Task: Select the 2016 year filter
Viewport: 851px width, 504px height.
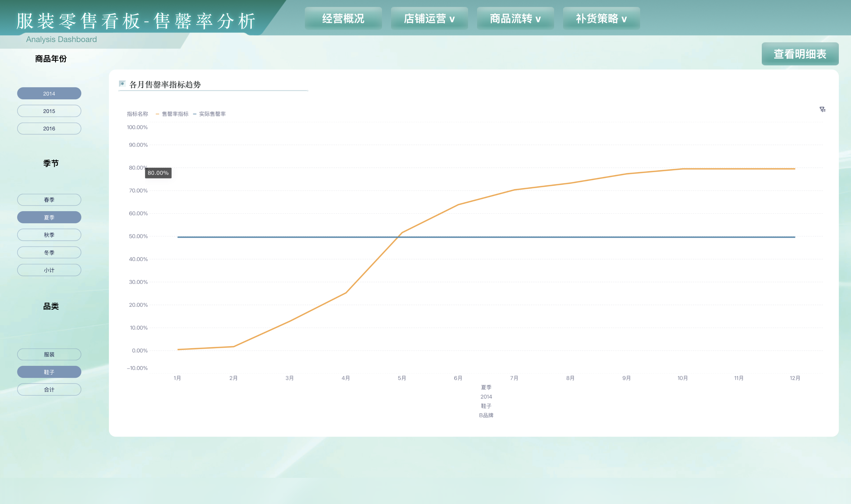Action: [x=49, y=128]
